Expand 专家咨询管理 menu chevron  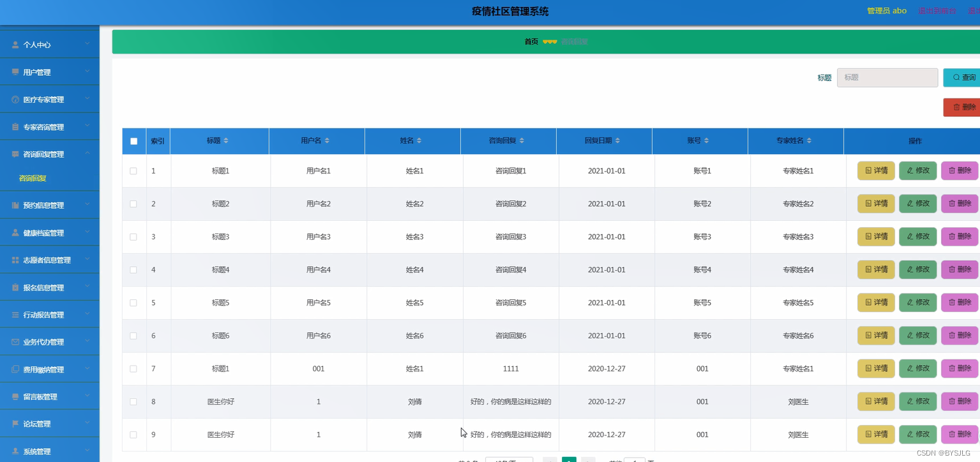87,126
